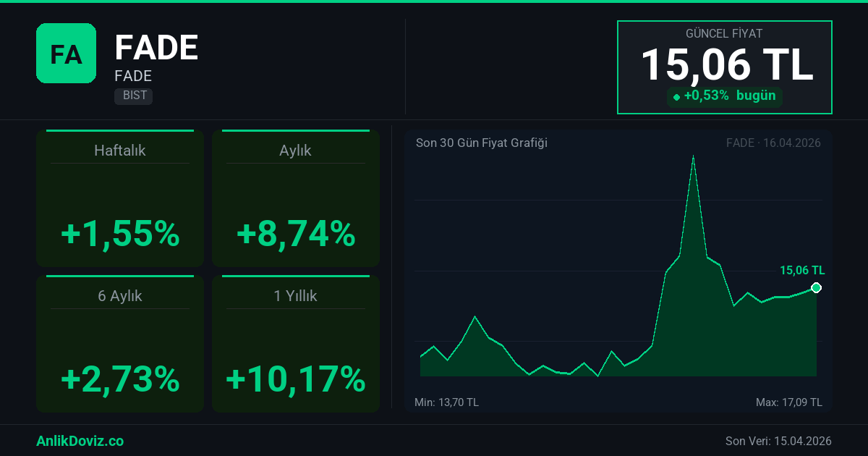Screen dimensions: 868x456
Task: Click the +2,73% six-month change value
Action: pyautogui.click(x=120, y=379)
